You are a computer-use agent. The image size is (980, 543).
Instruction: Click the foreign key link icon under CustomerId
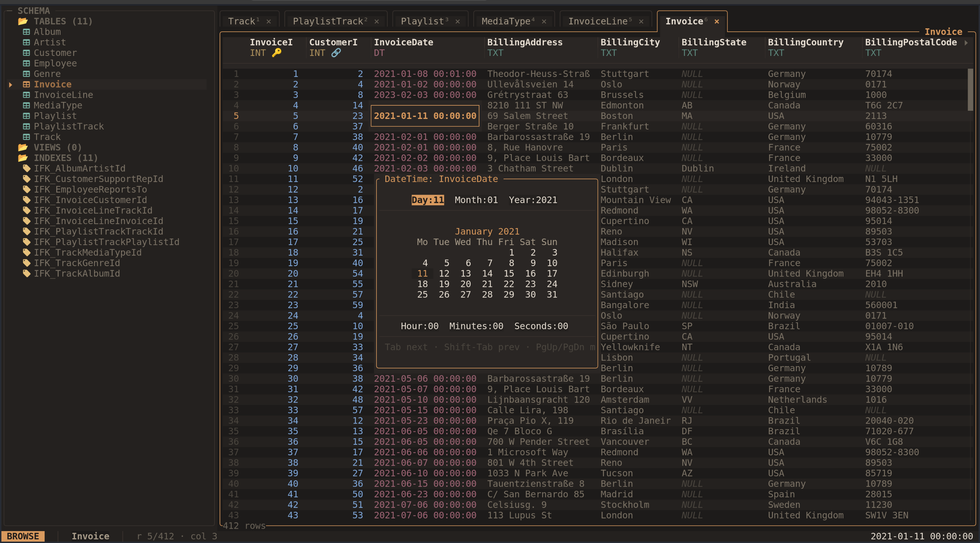click(336, 52)
